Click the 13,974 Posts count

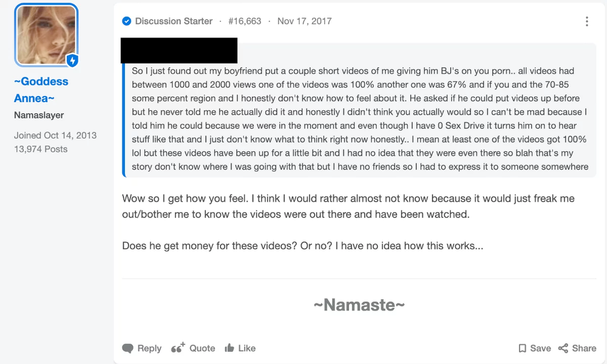41,149
